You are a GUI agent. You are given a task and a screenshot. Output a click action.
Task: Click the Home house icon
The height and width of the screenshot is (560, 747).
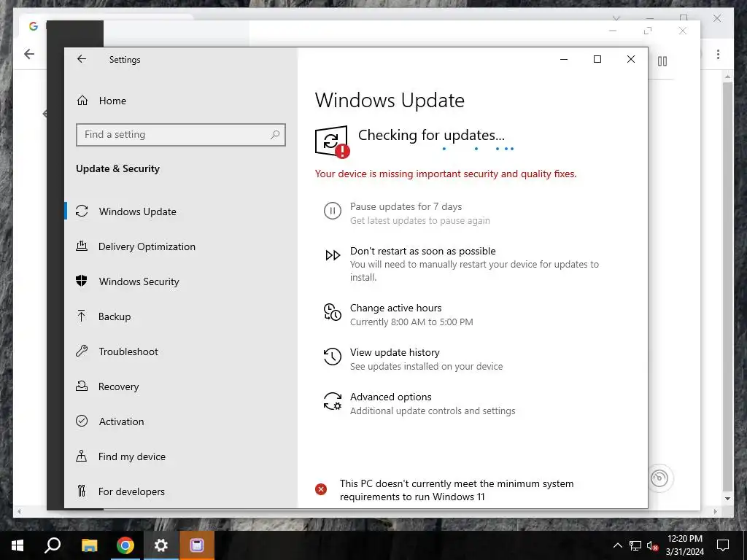(82, 101)
